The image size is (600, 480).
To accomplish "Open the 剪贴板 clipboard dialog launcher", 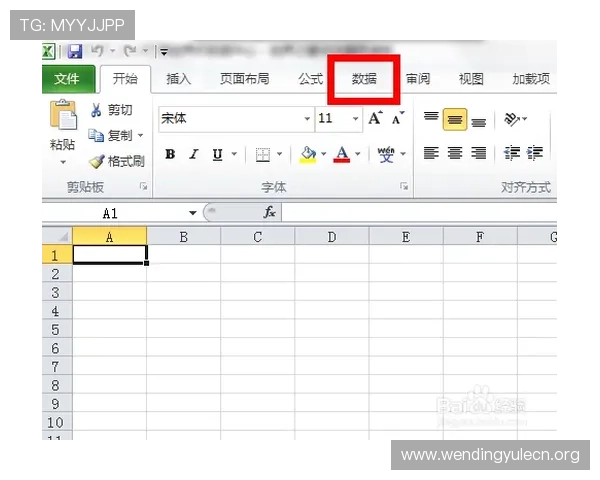I will coord(143,186).
